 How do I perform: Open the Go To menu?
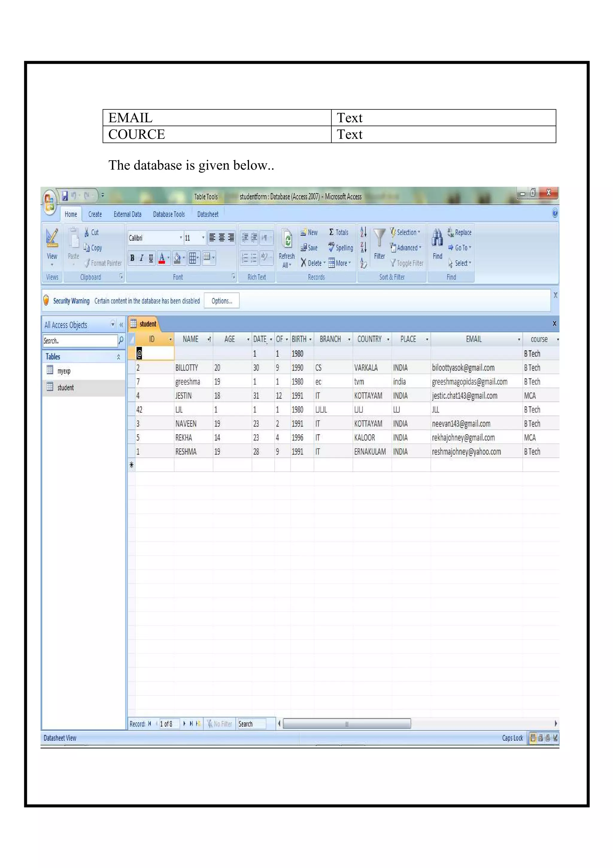pyautogui.click(x=460, y=248)
